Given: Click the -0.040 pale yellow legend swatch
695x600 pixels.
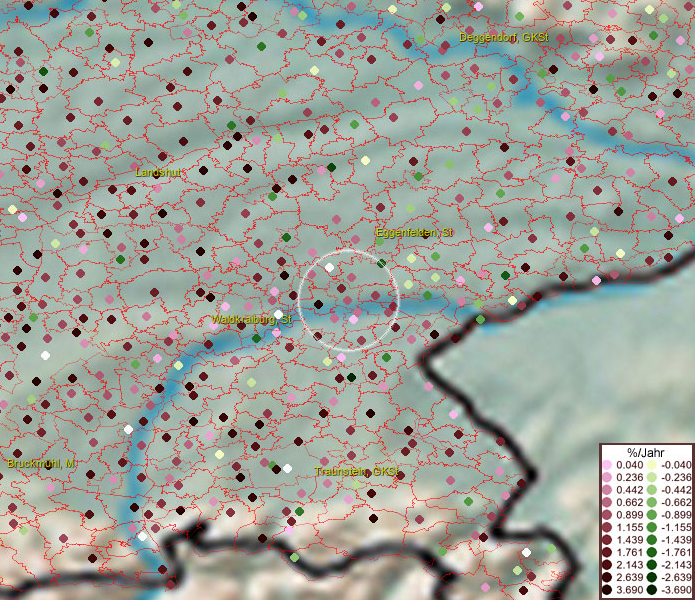Looking at the screenshot, I should pos(651,465).
